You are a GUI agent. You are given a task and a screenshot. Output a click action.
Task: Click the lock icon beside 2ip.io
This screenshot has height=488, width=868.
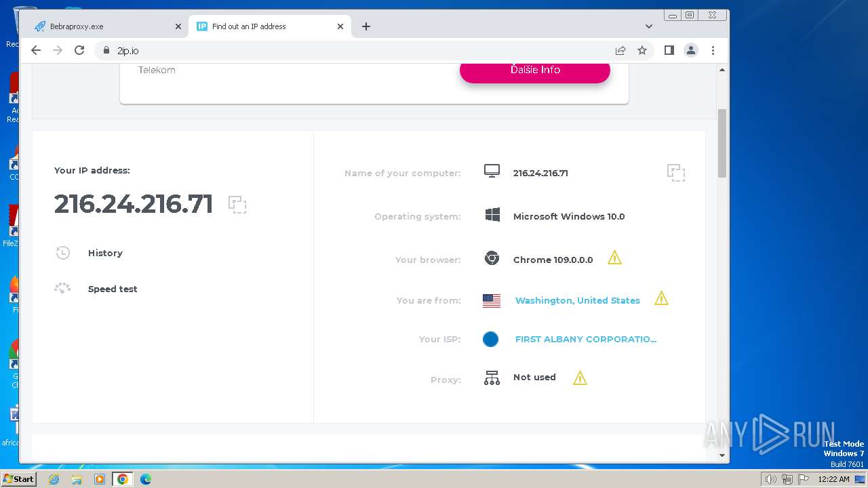(106, 50)
